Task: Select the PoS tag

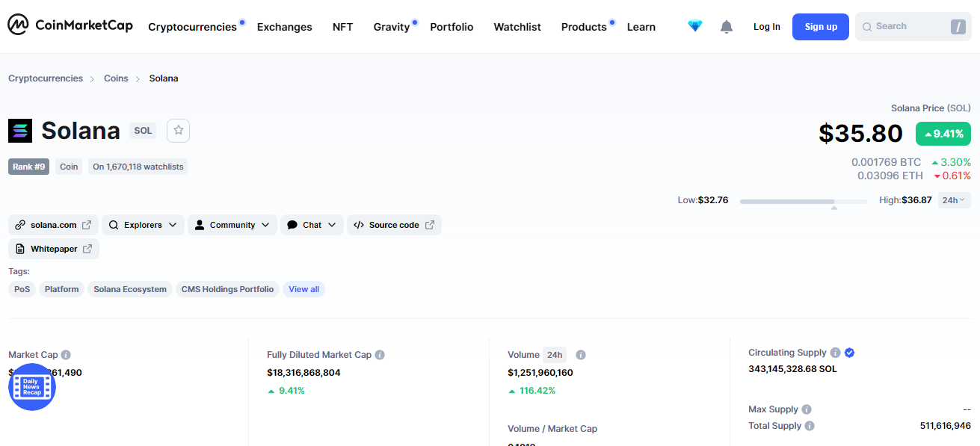Action: click(x=22, y=289)
